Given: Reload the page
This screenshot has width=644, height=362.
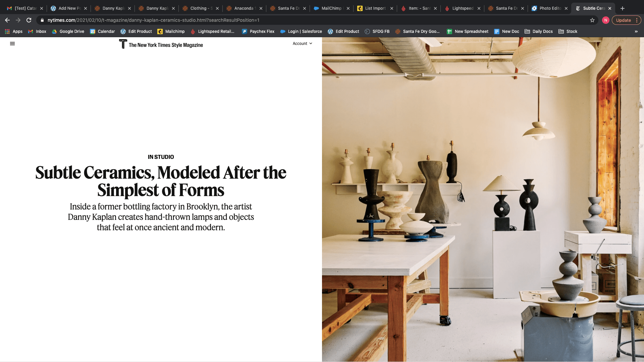Looking at the screenshot, I should (x=29, y=20).
